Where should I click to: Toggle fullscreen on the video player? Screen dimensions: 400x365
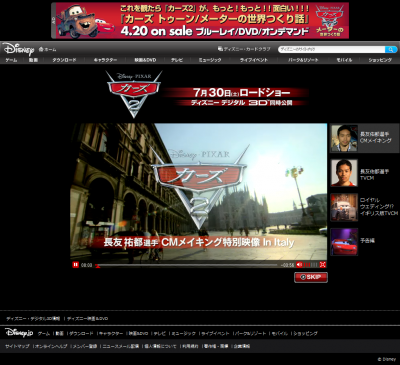(322, 265)
